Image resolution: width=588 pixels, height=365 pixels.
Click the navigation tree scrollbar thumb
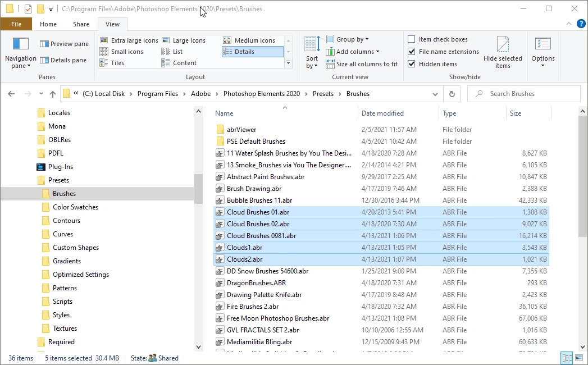[x=198, y=189]
